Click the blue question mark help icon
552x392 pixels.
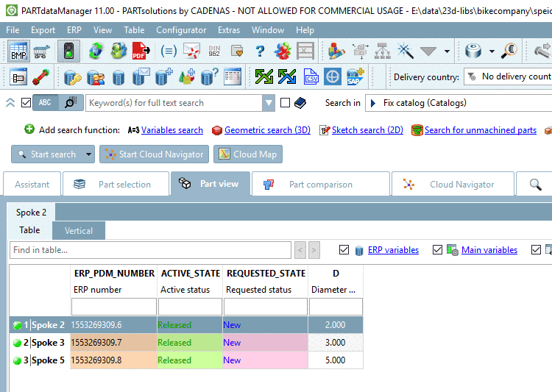pos(260,51)
